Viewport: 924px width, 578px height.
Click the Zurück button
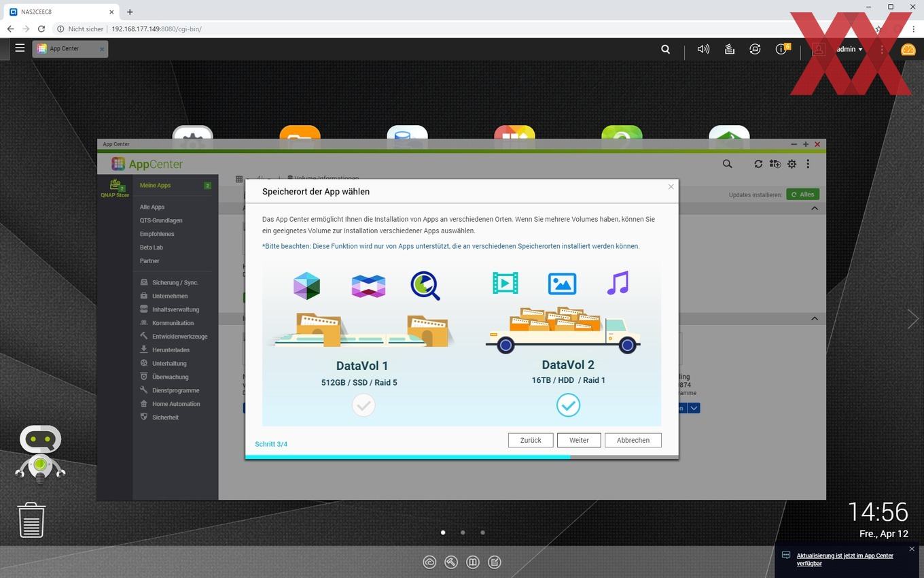tap(531, 440)
